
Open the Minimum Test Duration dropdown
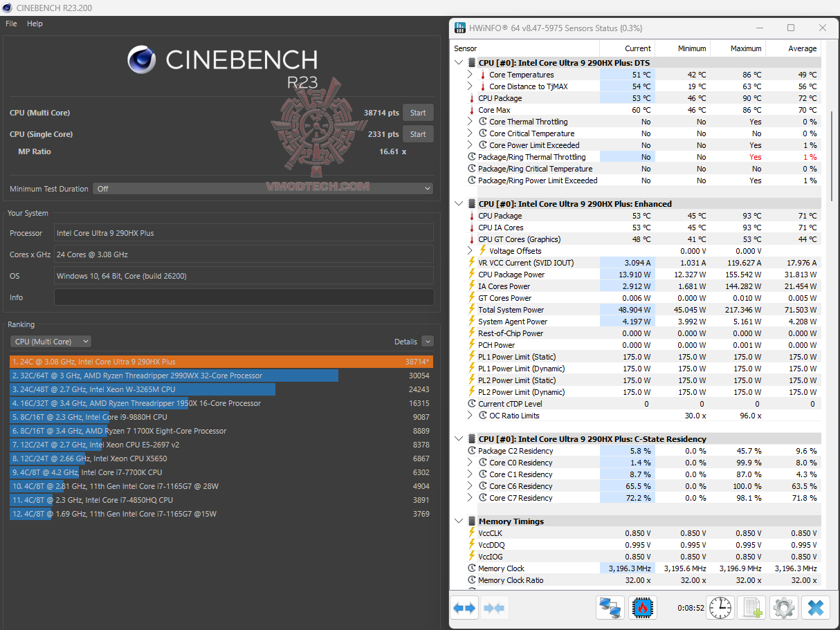click(264, 188)
